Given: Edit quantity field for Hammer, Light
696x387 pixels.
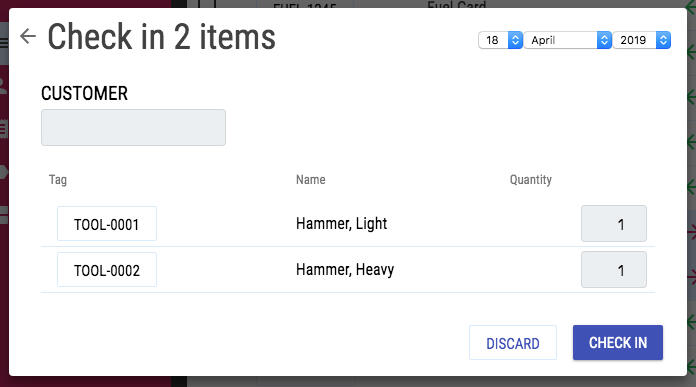Looking at the screenshot, I should 614,224.
